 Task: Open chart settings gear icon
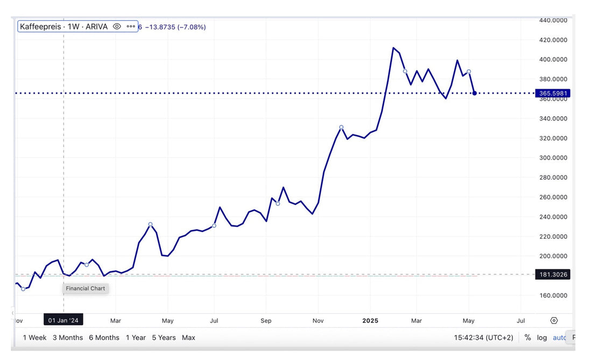pos(554,320)
